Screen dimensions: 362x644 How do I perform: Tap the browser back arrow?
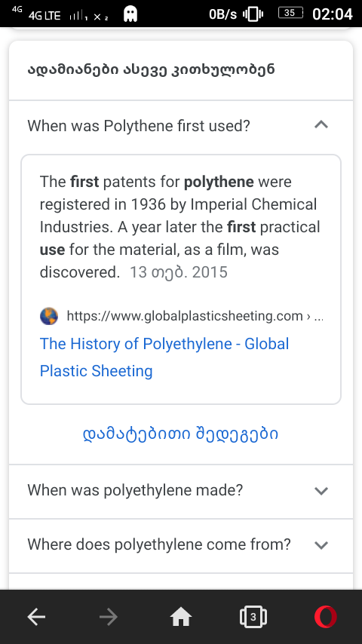coord(36,617)
